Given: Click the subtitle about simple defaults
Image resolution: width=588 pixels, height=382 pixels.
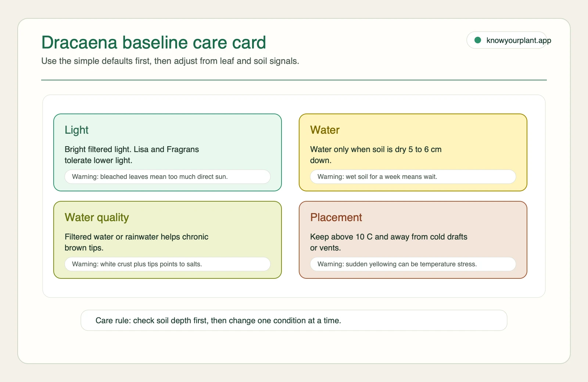Looking at the screenshot, I should 170,61.
